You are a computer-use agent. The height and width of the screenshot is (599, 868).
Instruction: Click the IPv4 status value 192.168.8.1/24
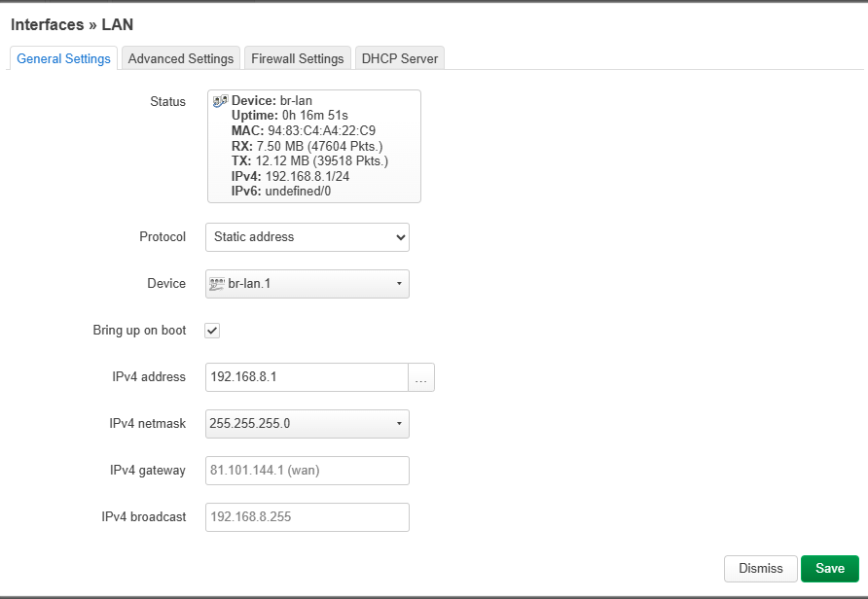coord(307,176)
